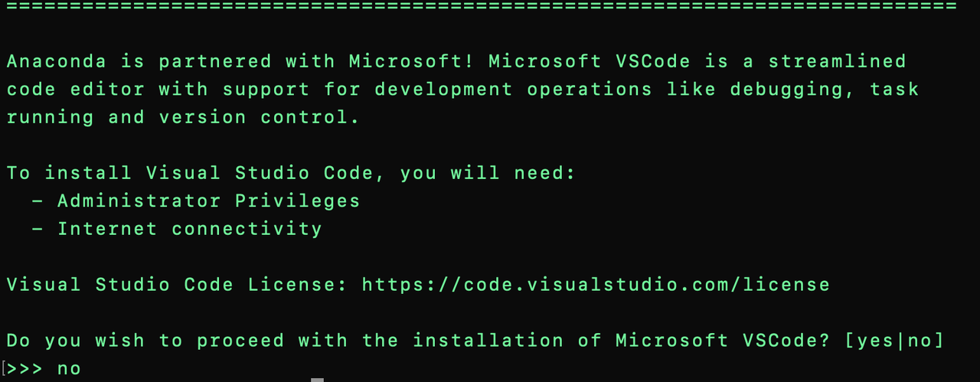Viewport: 980px width, 382px height.
Task: Click the terminal cursor block at the bottom
Action: [317, 379]
